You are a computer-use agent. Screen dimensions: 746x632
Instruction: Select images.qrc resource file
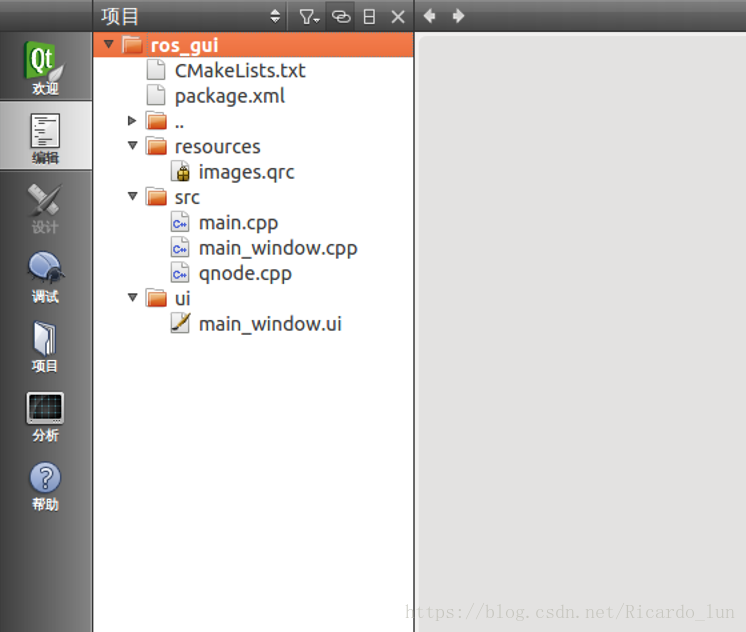[x=246, y=172]
